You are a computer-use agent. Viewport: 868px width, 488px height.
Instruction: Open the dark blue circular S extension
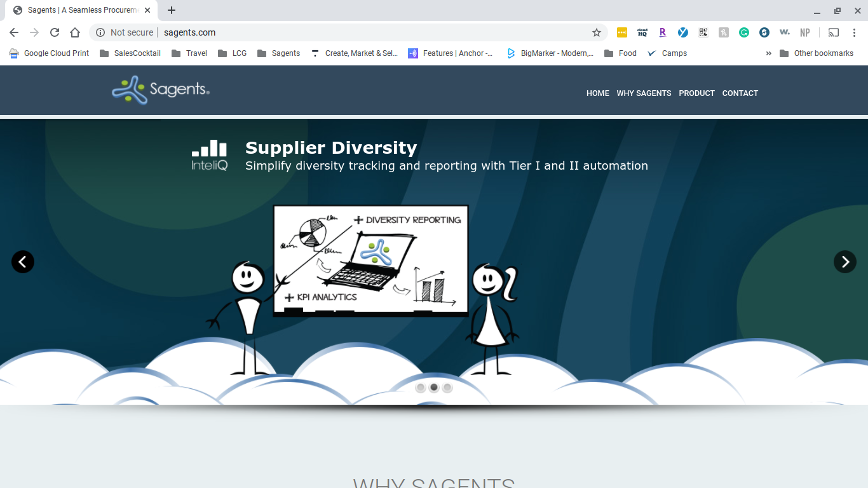point(764,32)
